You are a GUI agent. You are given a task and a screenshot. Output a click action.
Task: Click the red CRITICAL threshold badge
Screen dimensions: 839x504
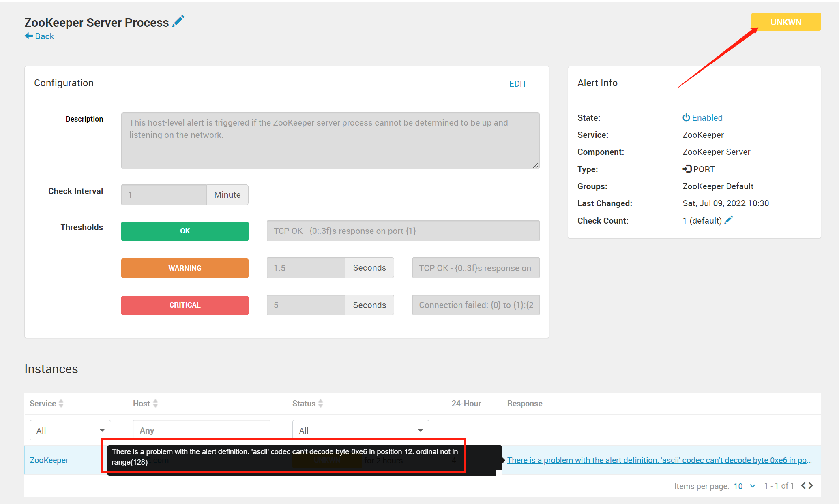(x=185, y=305)
